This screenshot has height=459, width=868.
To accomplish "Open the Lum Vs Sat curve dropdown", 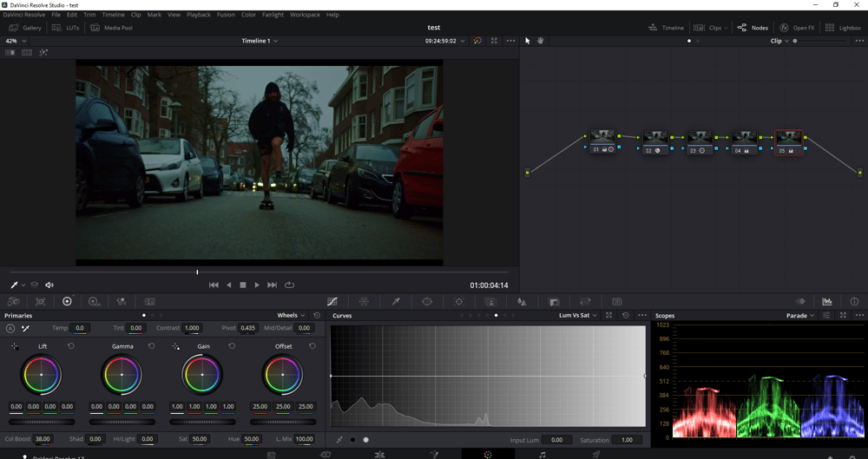I will [x=578, y=315].
